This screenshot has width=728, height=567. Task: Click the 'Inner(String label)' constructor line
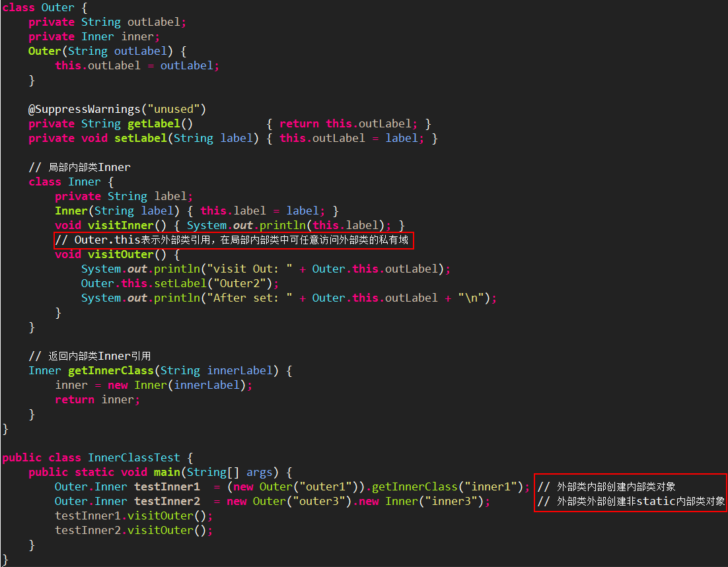197,211
